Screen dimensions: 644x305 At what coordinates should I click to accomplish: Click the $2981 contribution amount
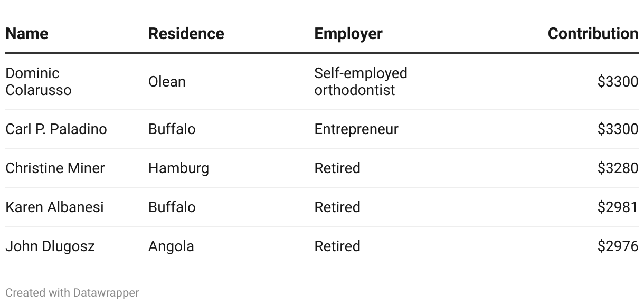(618, 207)
